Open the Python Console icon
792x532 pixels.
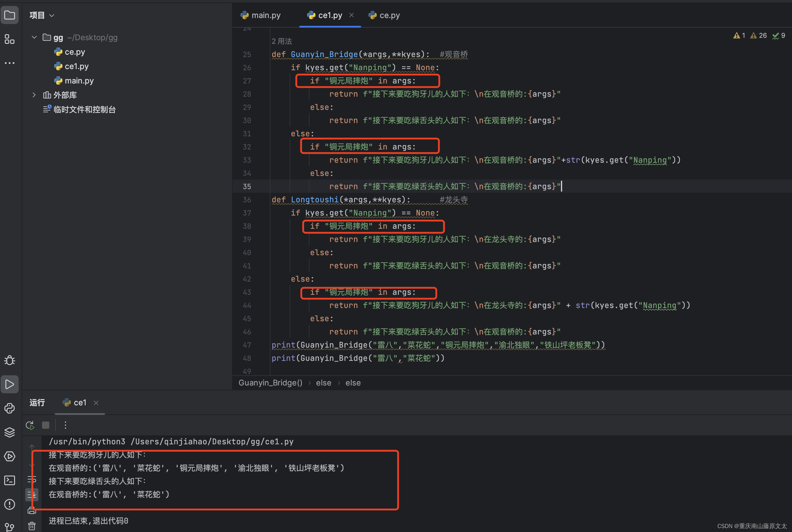10,408
